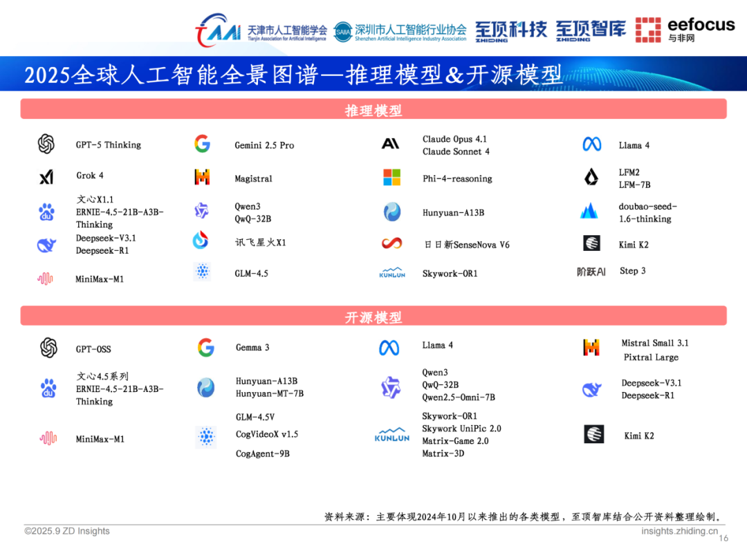
Task: Click the Kunlun logo beside the lone Skywork-OR1 entry
Action: 392,272
